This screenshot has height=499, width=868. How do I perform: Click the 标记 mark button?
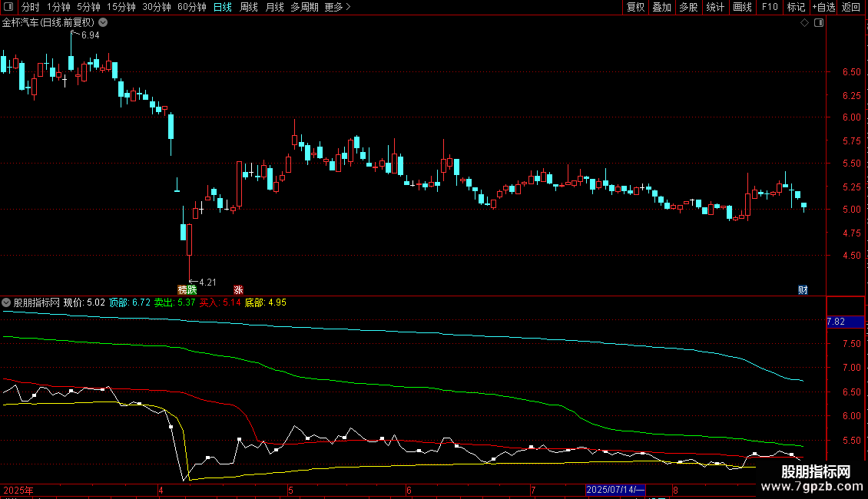[796, 7]
